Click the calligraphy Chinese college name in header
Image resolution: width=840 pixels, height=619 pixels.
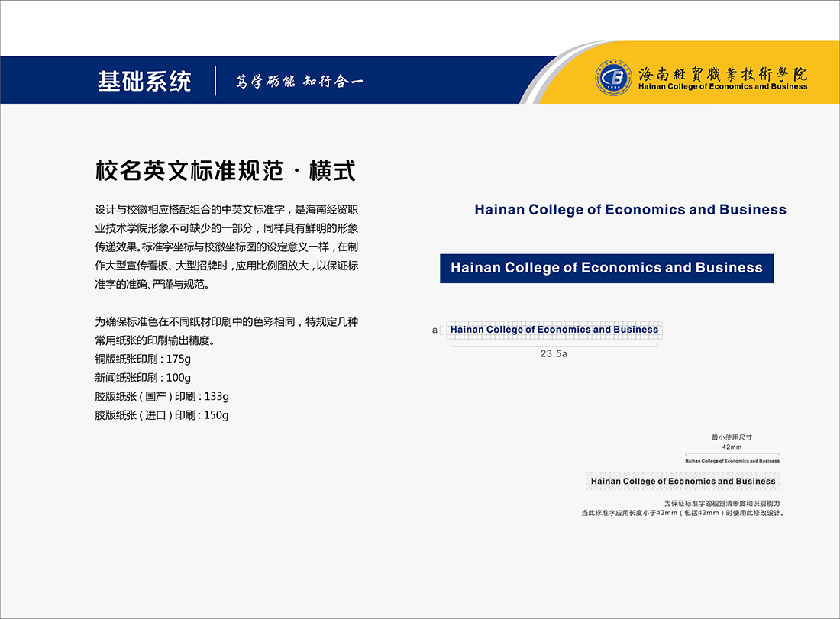click(722, 74)
